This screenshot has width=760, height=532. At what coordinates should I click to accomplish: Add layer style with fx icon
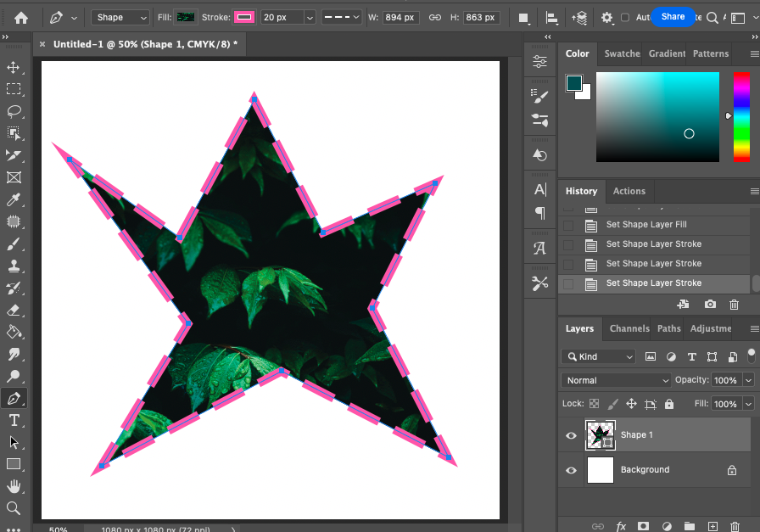(x=621, y=527)
